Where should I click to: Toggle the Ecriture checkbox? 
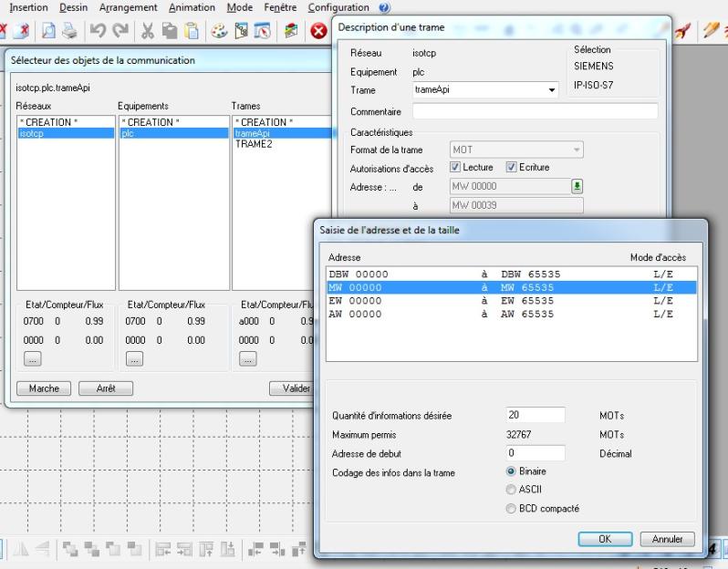tap(511, 168)
